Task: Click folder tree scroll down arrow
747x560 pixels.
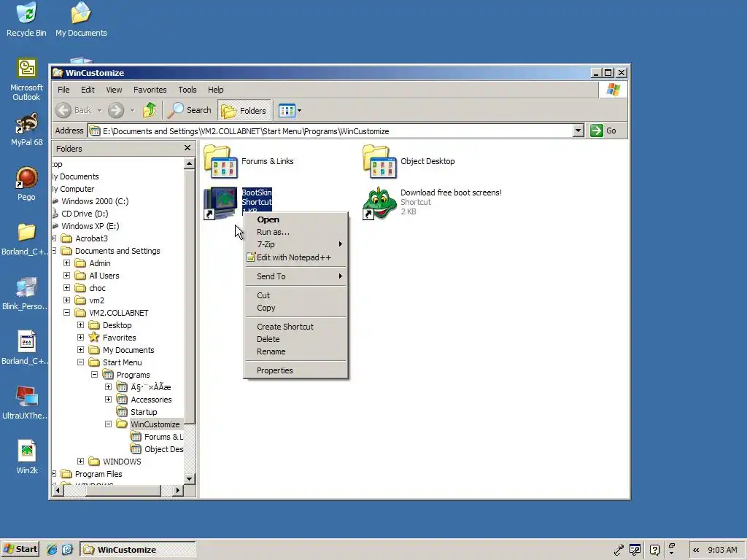Action: tap(189, 479)
